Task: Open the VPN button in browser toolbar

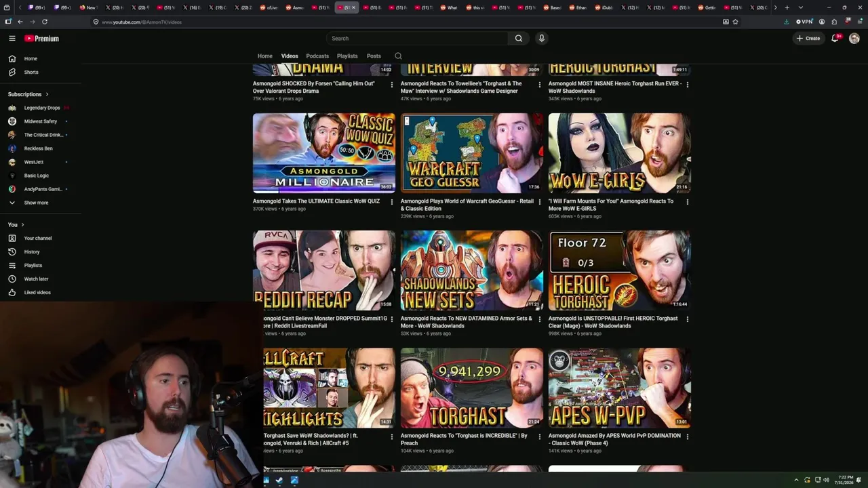Action: click(804, 22)
